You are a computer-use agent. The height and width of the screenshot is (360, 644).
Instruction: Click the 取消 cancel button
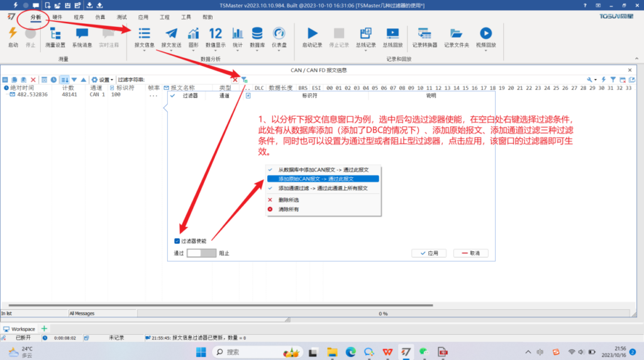tap(470, 253)
